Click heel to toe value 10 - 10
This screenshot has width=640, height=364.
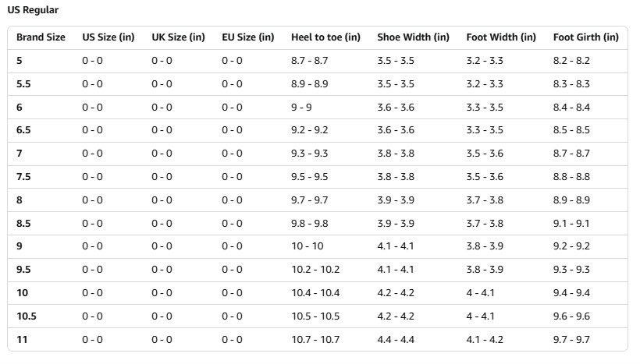click(x=307, y=246)
